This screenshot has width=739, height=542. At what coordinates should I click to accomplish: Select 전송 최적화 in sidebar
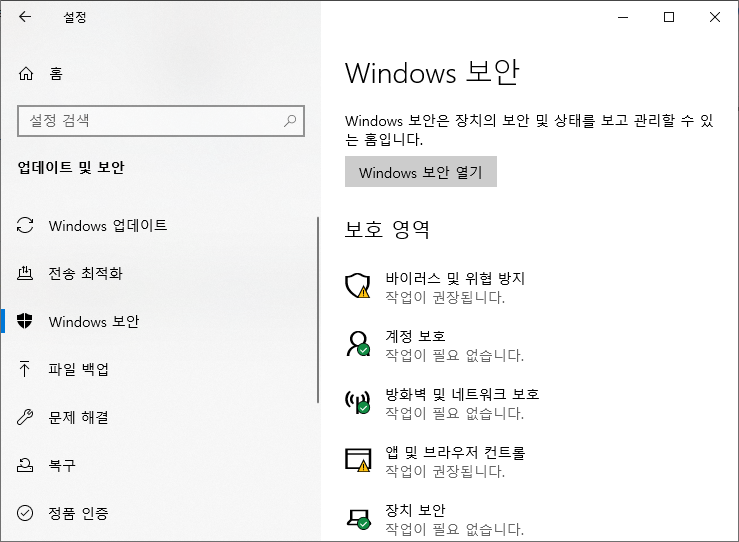click(x=159, y=273)
